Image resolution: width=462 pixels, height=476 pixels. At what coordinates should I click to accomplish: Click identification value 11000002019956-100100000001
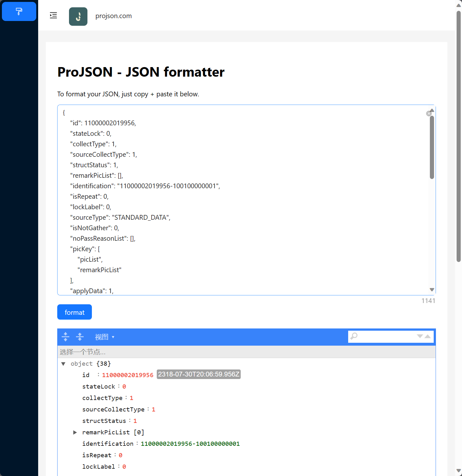(x=190, y=444)
